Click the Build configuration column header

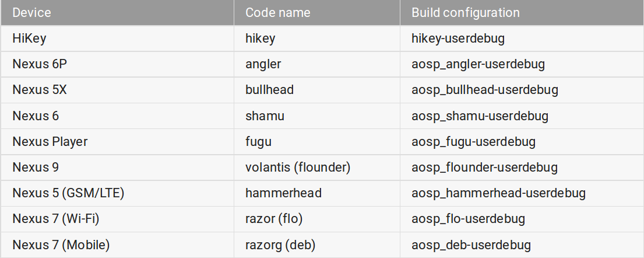point(465,12)
